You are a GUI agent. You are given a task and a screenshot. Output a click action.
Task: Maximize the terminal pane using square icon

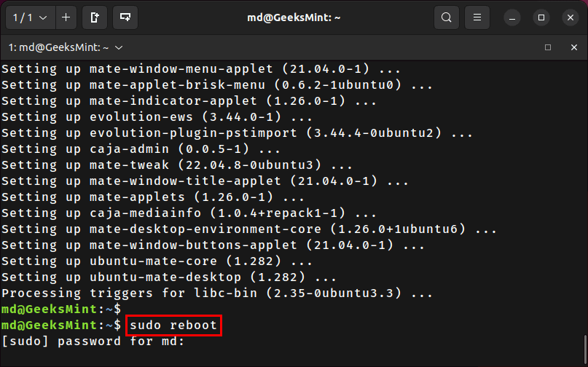tap(548, 47)
